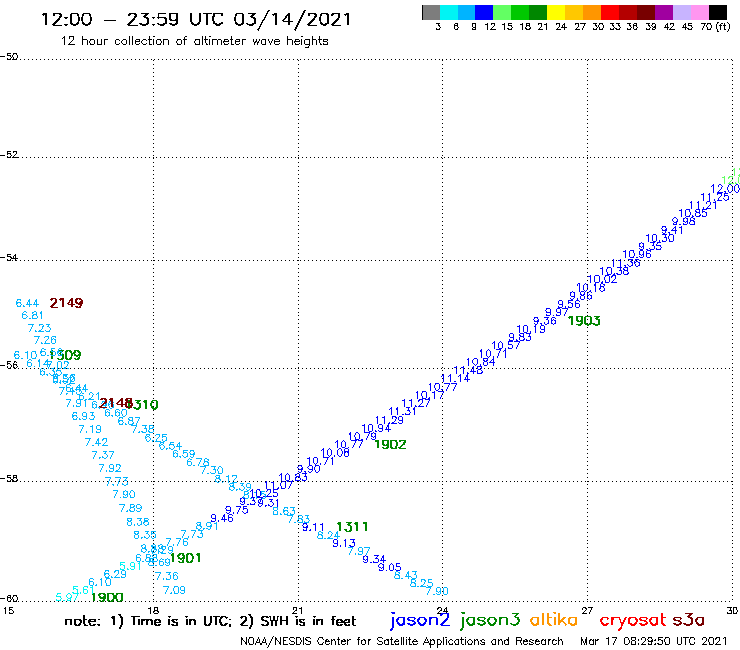
Task: Click the 8.36 wave height value
Action: tap(138, 522)
